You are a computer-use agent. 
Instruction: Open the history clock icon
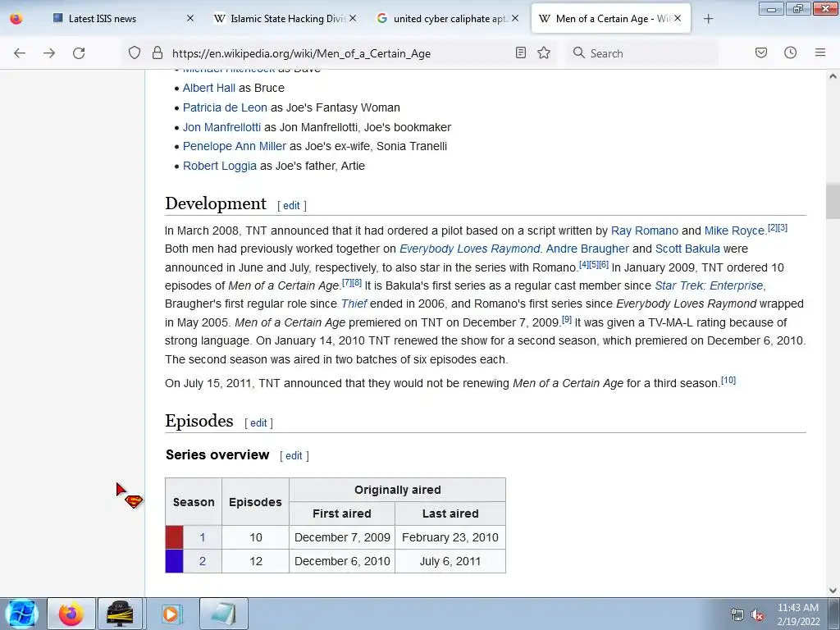click(790, 52)
